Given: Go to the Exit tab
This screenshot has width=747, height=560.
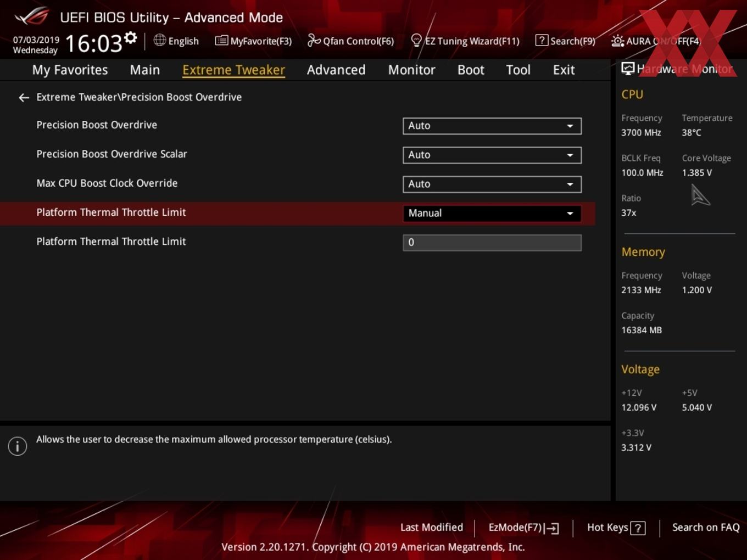Looking at the screenshot, I should tap(564, 70).
